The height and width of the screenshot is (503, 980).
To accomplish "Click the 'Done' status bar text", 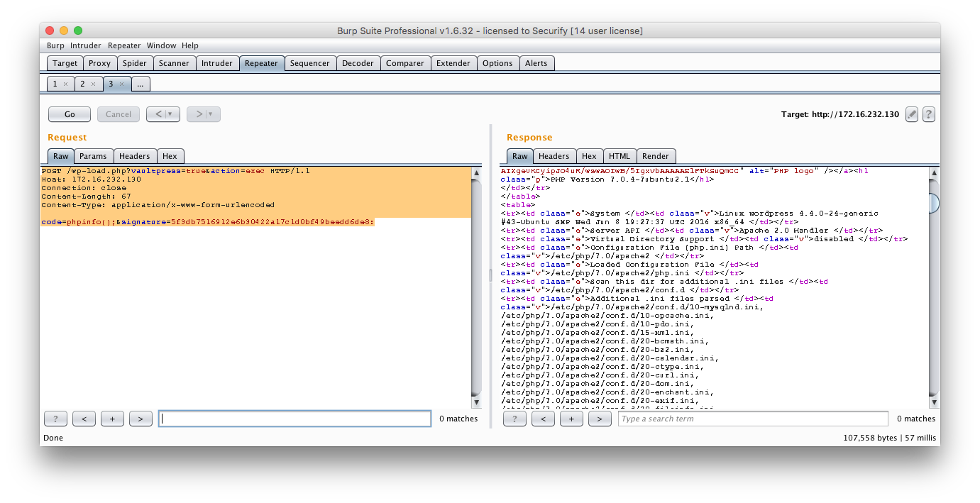I will (x=53, y=438).
